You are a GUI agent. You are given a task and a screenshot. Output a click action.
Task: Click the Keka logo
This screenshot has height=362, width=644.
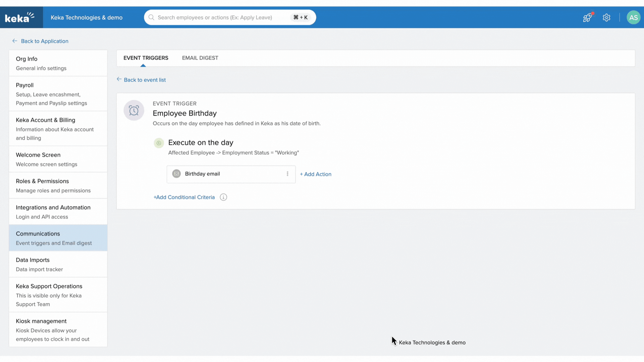[19, 17]
